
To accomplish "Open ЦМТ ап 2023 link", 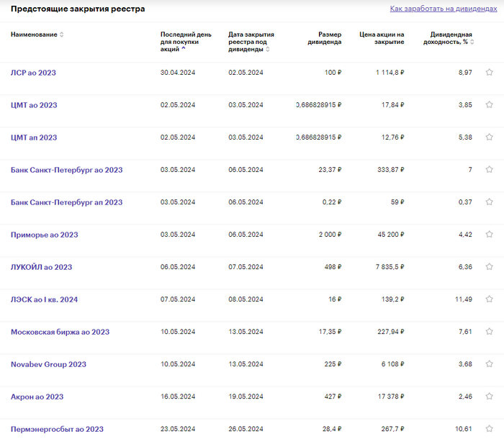I will 34,137.
